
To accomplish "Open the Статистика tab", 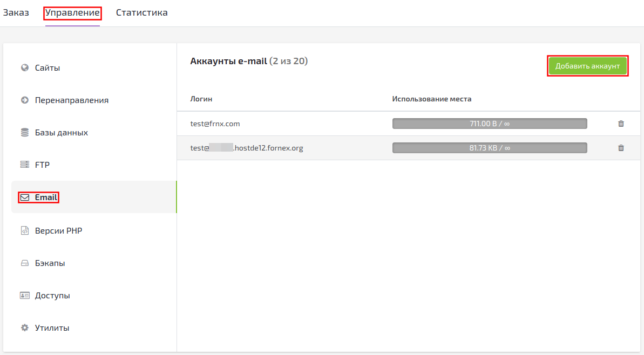I will tap(141, 12).
